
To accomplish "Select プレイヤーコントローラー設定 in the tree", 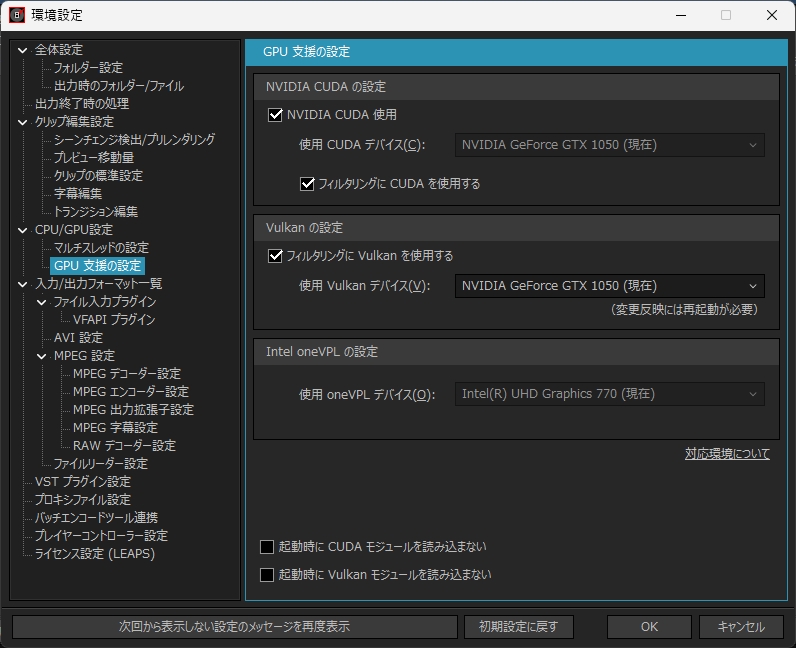I will pos(101,536).
